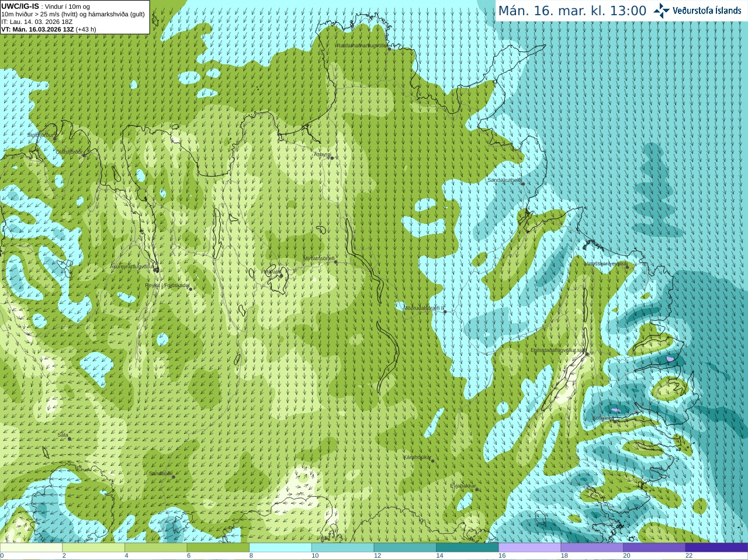Click the legend scale number '16'
This screenshot has height=560, width=748.
502,556
